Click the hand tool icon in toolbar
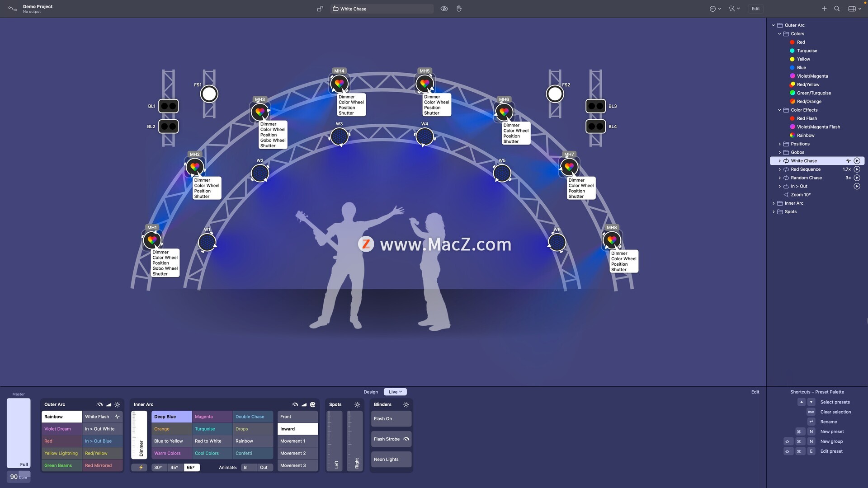This screenshot has height=488, width=868. click(x=459, y=9)
